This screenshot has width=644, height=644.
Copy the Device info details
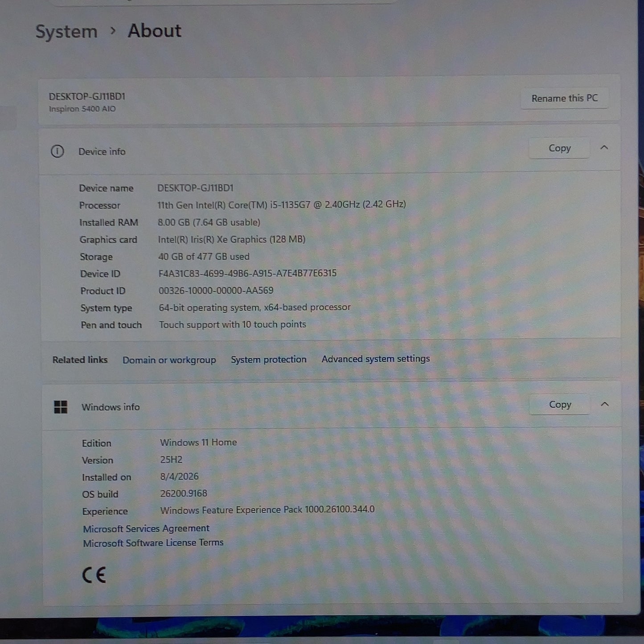pyautogui.click(x=559, y=148)
